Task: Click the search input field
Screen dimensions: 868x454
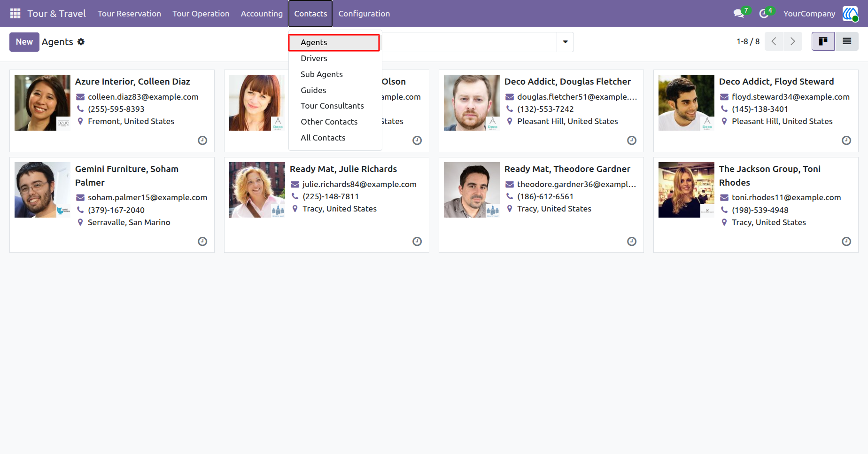Action: tap(469, 42)
